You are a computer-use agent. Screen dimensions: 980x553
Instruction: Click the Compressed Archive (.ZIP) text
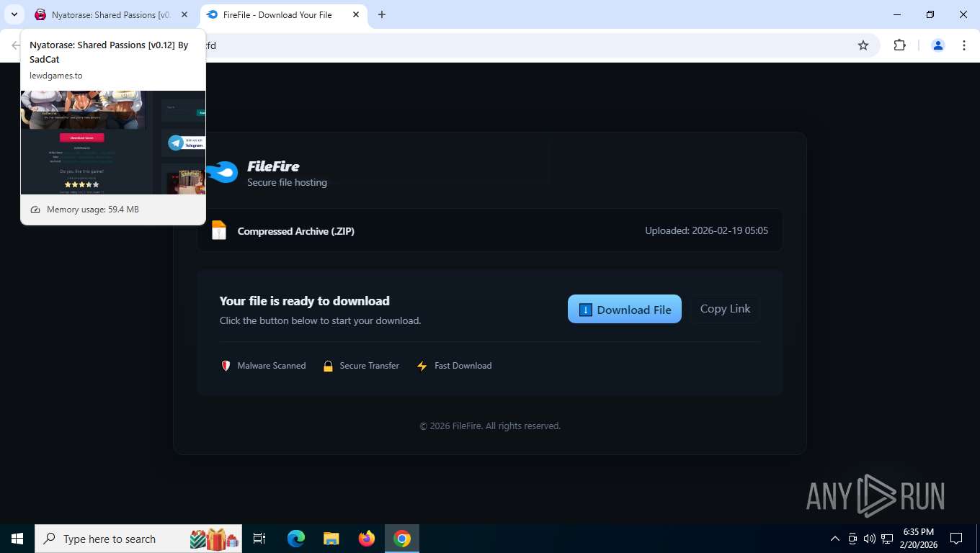(296, 231)
